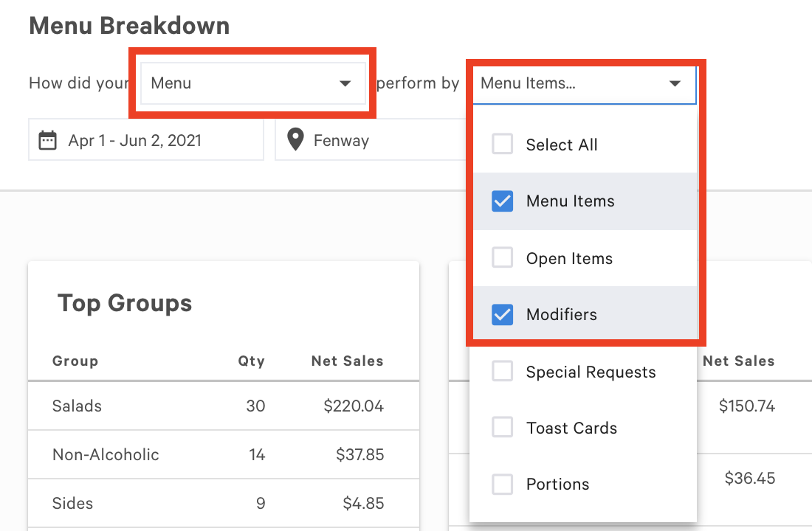Image resolution: width=812 pixels, height=531 pixels.
Task: Open the Menu dropdown selector
Action: pos(253,83)
